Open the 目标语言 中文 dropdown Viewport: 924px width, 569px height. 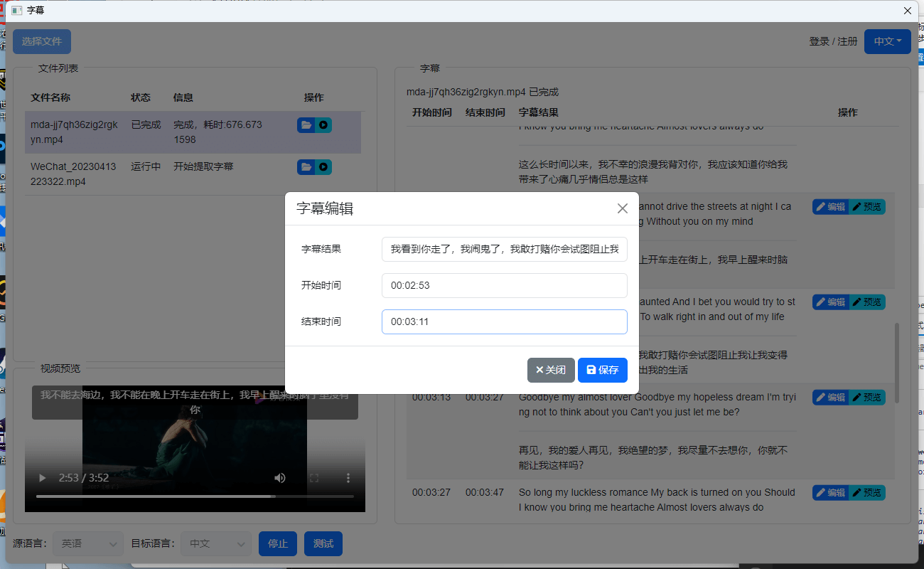tap(215, 543)
